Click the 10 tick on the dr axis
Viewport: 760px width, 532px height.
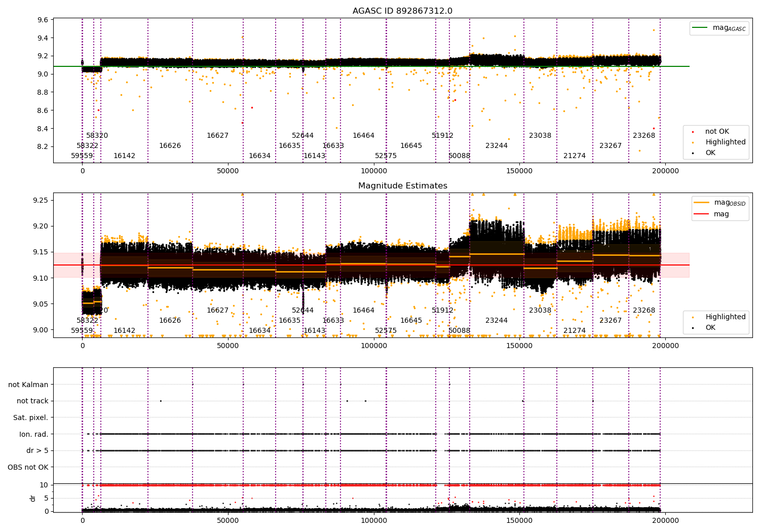pyautogui.click(x=44, y=485)
